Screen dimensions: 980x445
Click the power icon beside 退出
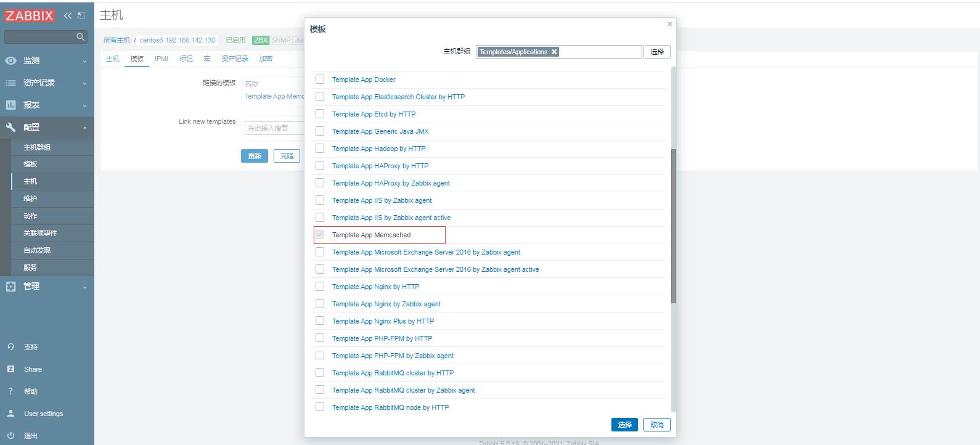pos(10,436)
